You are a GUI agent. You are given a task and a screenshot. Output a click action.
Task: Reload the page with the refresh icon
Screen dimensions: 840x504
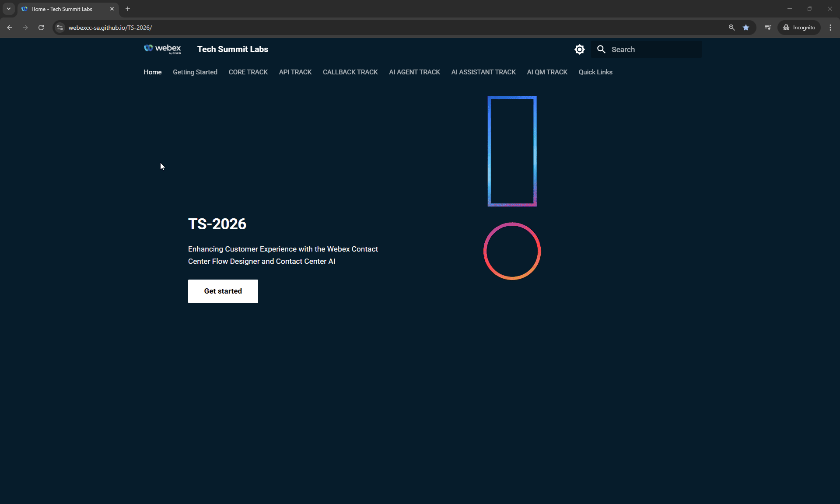(x=41, y=28)
